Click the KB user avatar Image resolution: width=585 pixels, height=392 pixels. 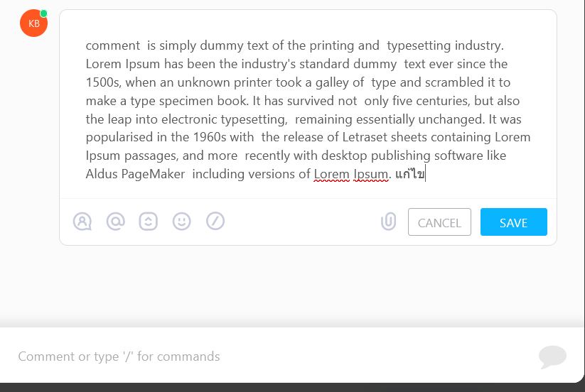[x=33, y=23]
